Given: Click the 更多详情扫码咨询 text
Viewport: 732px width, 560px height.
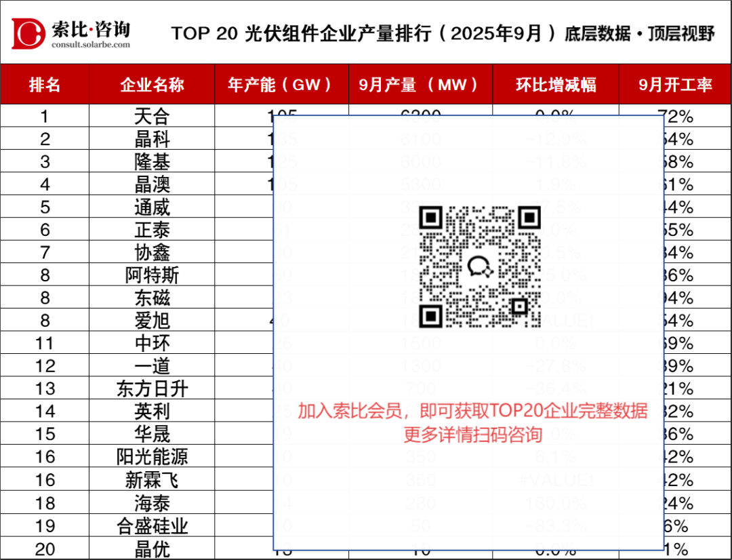Looking at the screenshot, I should (472, 434).
